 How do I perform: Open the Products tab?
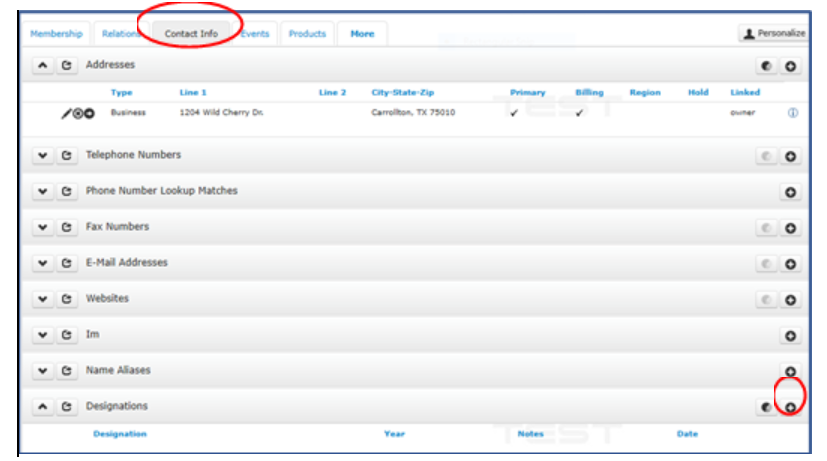coord(307,34)
